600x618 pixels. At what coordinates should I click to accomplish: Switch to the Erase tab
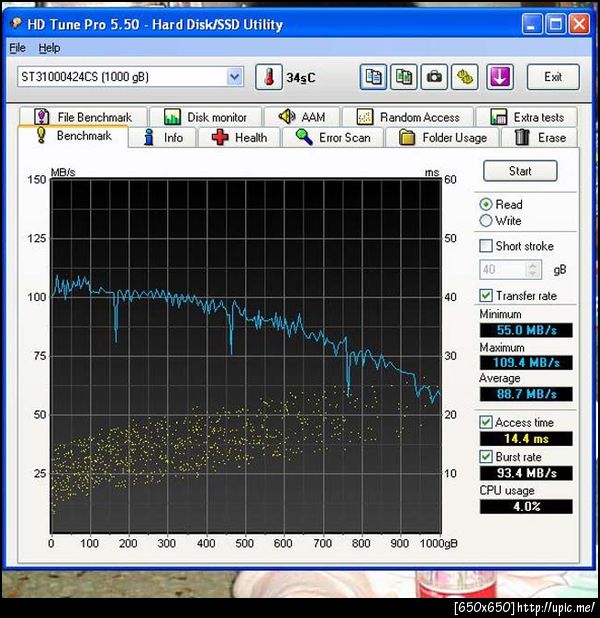point(540,138)
